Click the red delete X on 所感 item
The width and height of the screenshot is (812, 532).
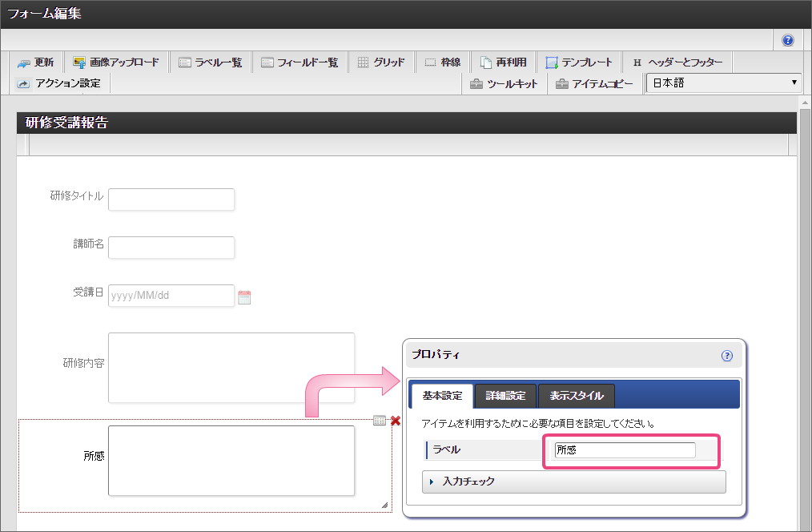tap(396, 421)
